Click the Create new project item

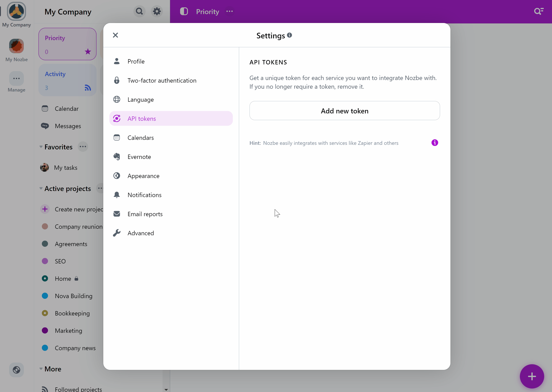click(x=79, y=209)
